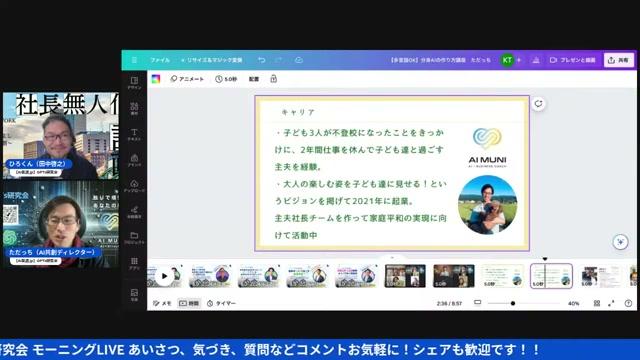Click the timeline playhead marker

545,259
